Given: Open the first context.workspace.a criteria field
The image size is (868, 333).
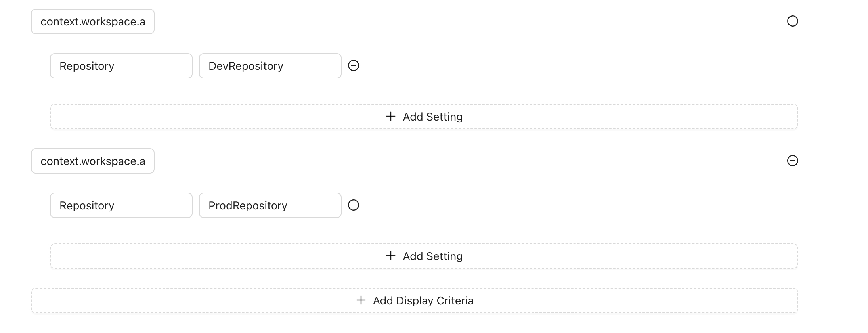Looking at the screenshot, I should pyautogui.click(x=93, y=21).
